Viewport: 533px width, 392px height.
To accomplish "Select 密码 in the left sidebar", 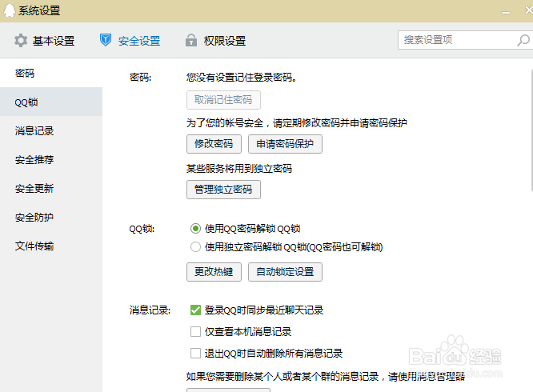I will [x=51, y=73].
